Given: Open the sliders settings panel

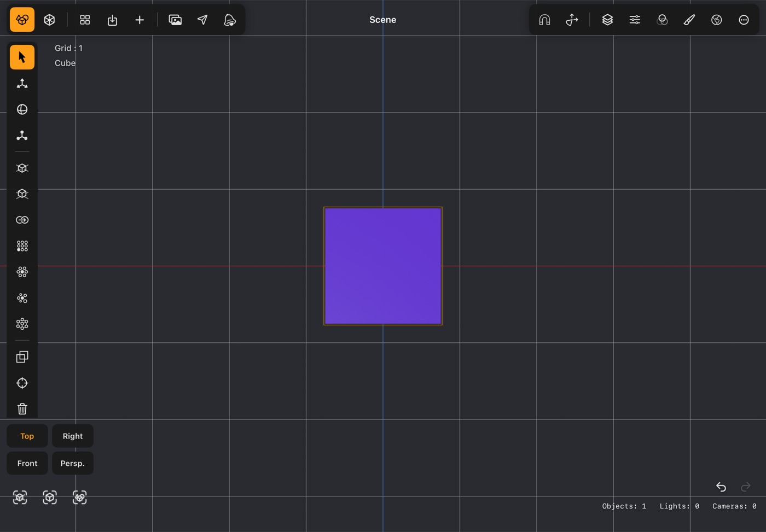Looking at the screenshot, I should point(635,20).
